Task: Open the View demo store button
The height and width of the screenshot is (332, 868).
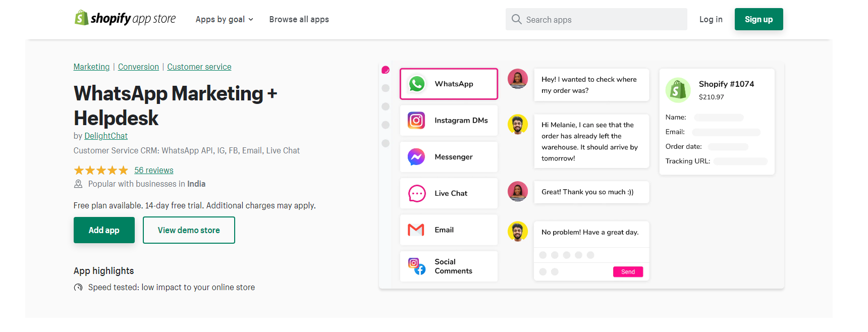Action: tap(189, 230)
